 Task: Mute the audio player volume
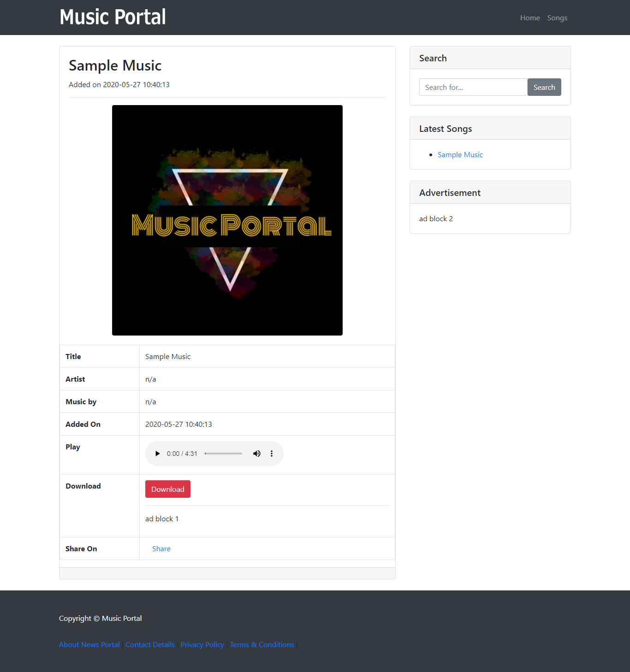tap(257, 453)
